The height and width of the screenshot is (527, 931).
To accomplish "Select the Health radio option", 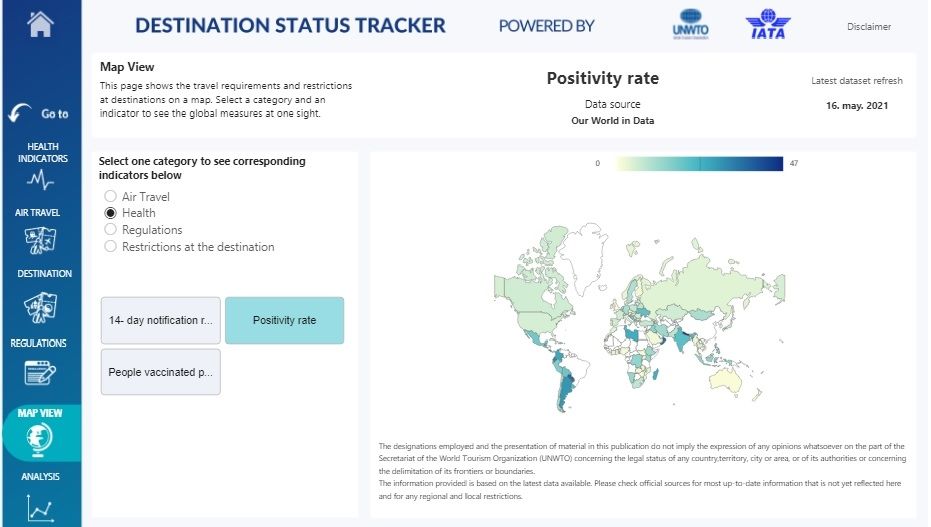I will (x=111, y=213).
